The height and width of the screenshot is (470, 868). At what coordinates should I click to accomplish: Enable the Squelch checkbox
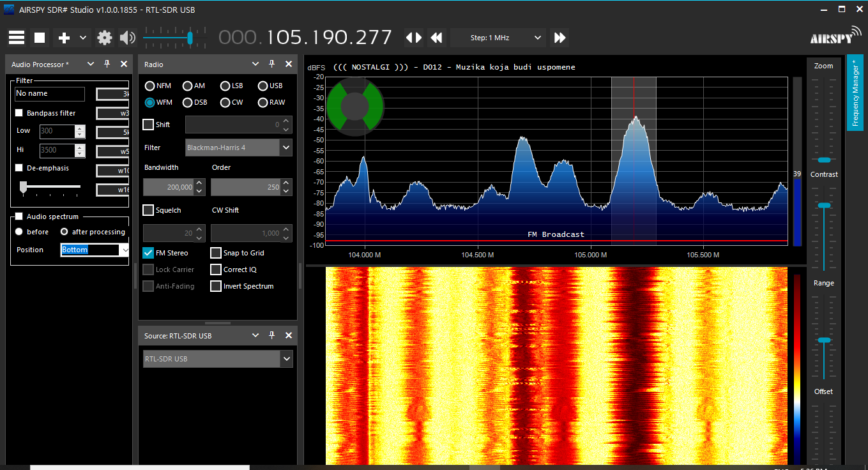pyautogui.click(x=148, y=210)
